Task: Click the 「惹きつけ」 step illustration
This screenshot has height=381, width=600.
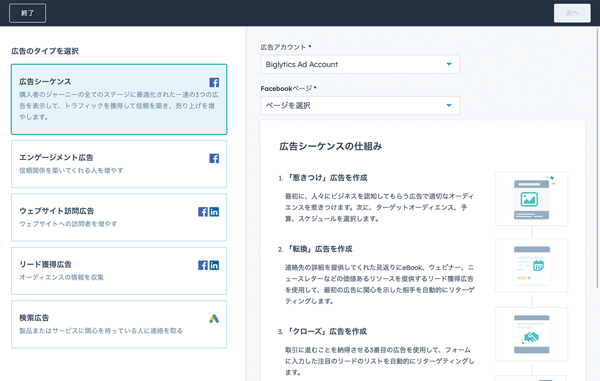Action: (x=532, y=199)
